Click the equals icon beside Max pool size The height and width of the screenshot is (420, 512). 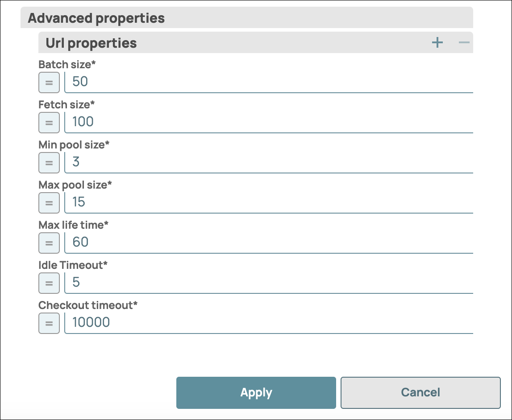[49, 203]
